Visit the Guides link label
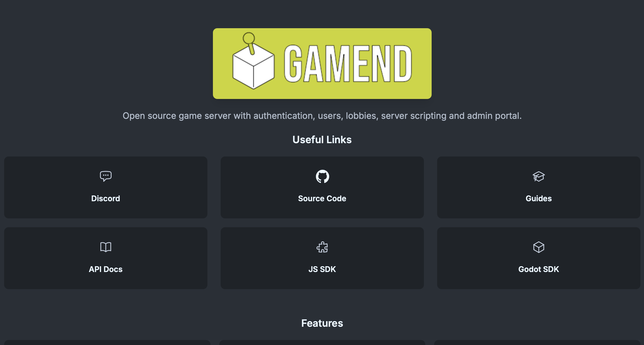This screenshot has width=644, height=345. pyautogui.click(x=539, y=198)
